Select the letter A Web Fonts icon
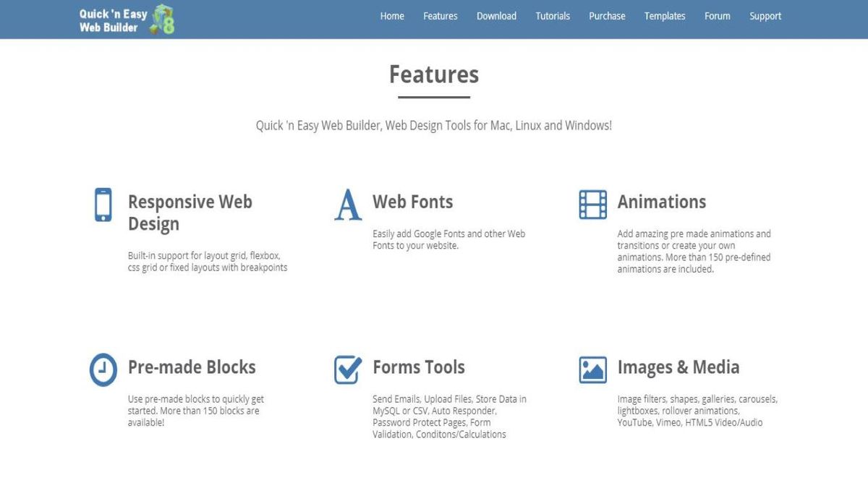This screenshot has width=868, height=488. [x=347, y=204]
